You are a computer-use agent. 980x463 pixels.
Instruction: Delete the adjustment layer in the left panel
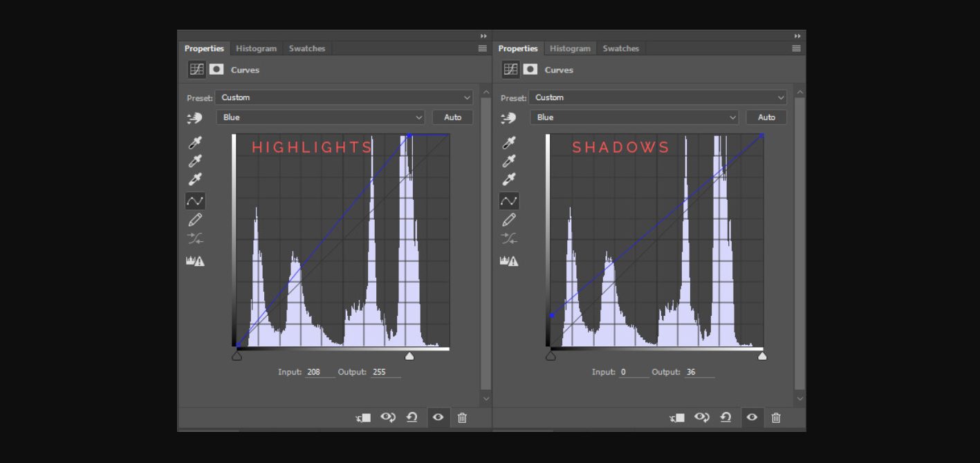tap(463, 417)
